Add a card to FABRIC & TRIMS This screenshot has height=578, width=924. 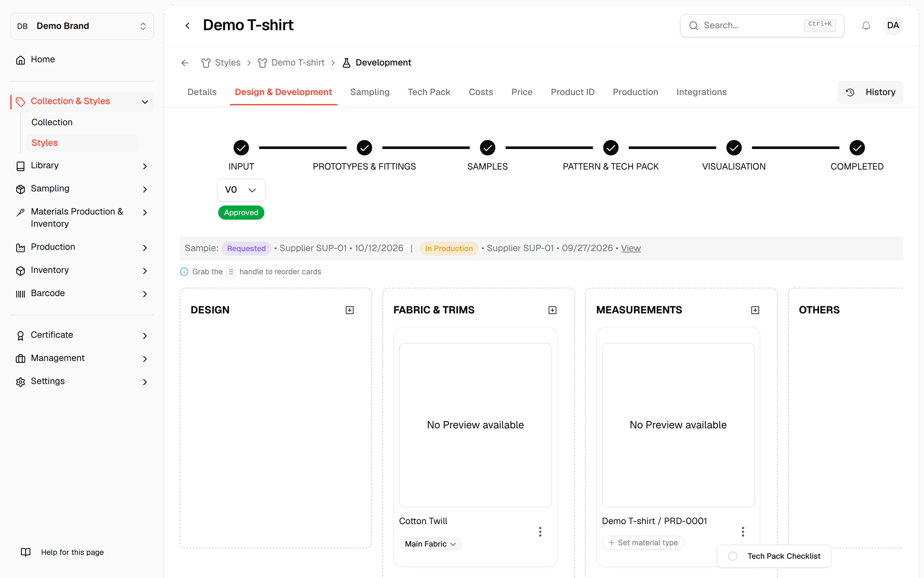pyautogui.click(x=552, y=310)
